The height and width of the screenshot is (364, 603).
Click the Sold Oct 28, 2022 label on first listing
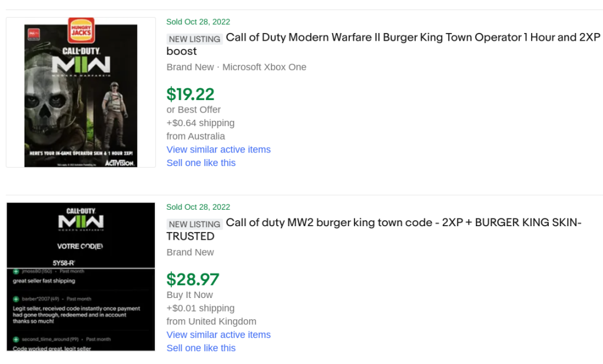click(x=198, y=22)
